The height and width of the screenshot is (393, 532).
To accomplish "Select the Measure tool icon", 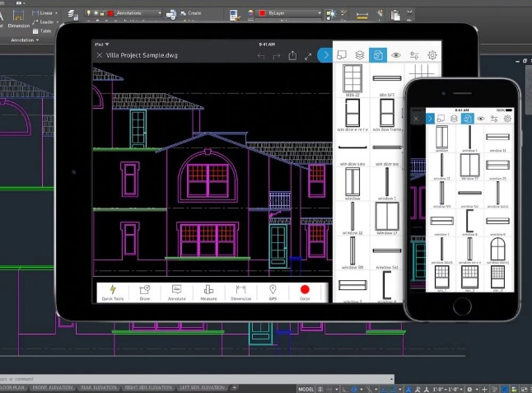I will [x=208, y=291].
